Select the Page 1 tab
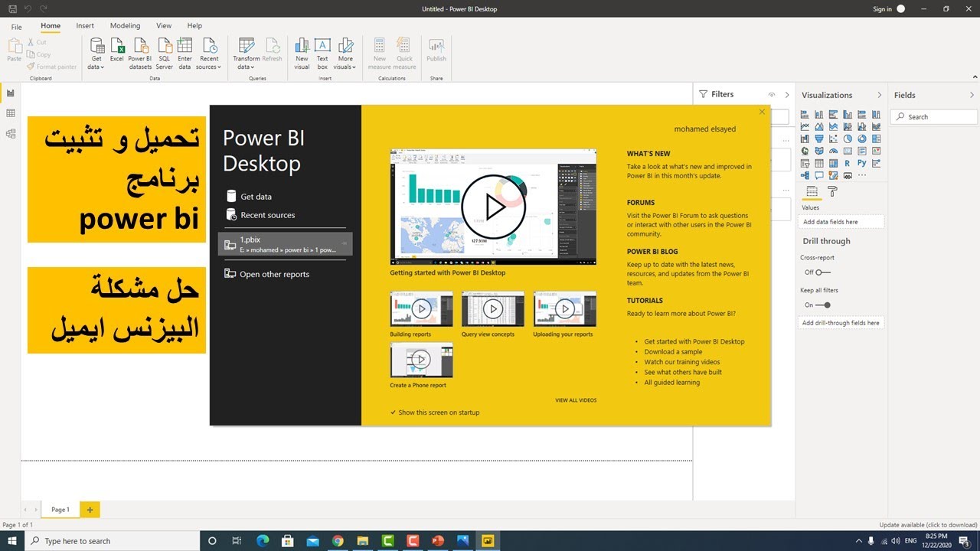980x551 pixels. (60, 510)
